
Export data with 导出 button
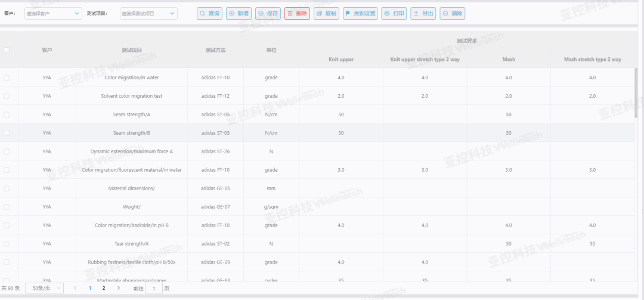[x=423, y=14]
